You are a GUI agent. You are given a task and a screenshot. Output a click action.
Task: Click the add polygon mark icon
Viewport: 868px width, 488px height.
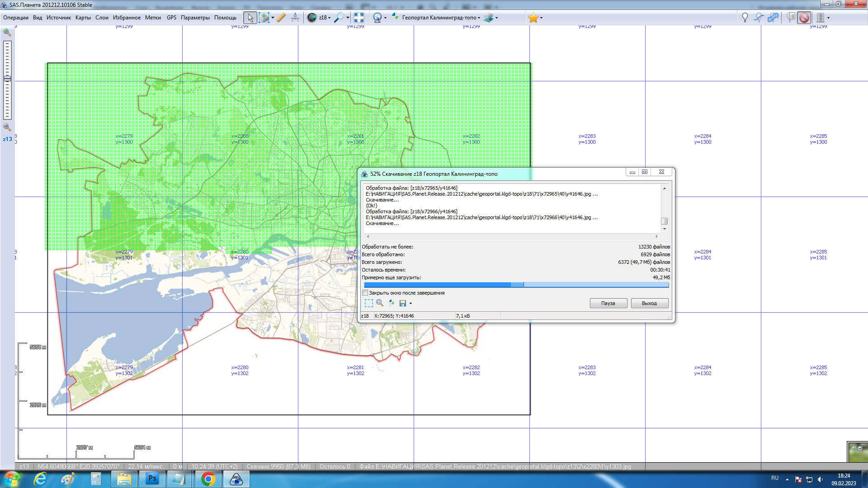pos(774,18)
